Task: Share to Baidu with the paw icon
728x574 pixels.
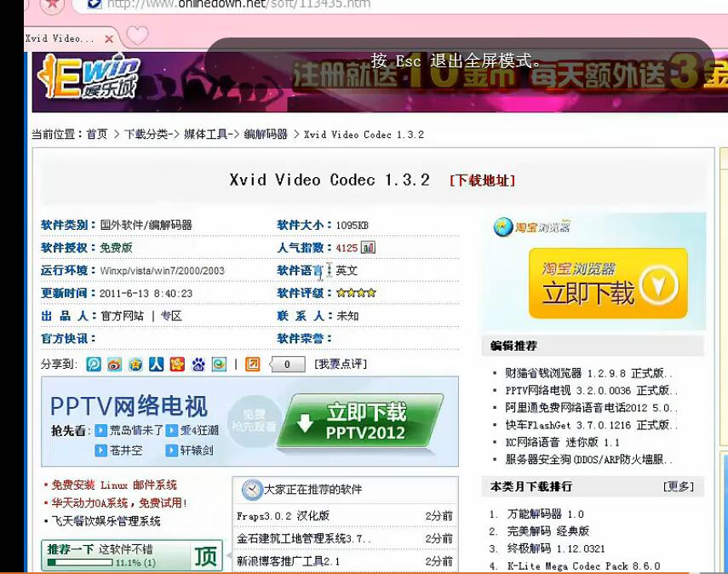Action: [x=198, y=364]
